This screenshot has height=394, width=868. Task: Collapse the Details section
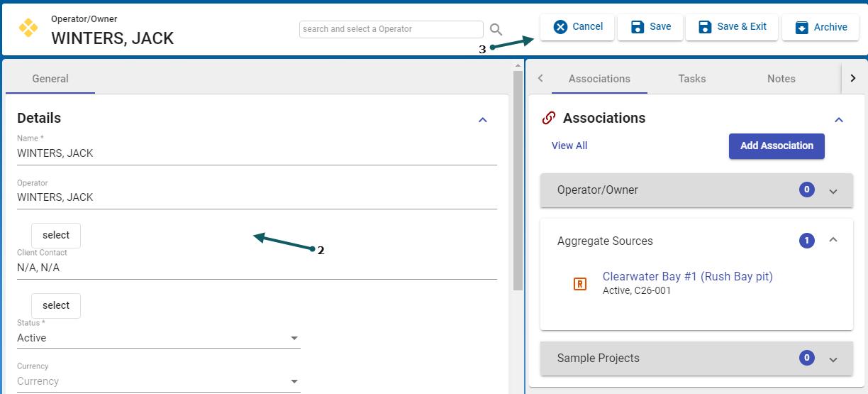point(483,120)
